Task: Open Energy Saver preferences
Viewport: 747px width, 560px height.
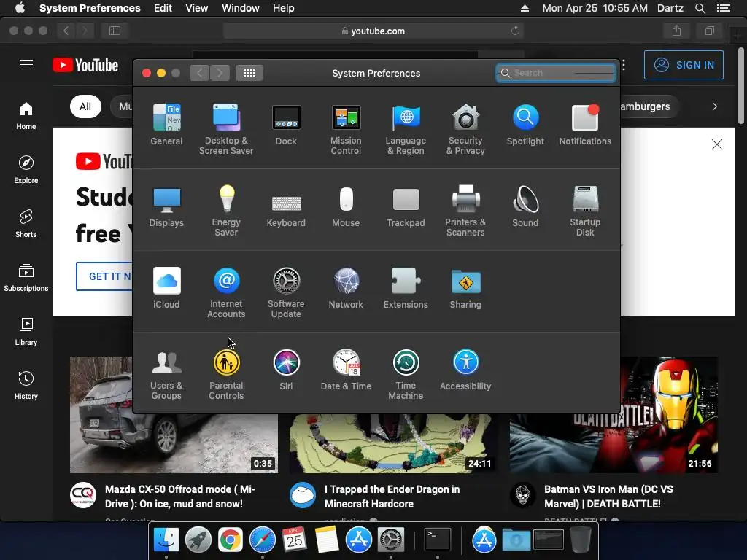Action: [x=226, y=211]
